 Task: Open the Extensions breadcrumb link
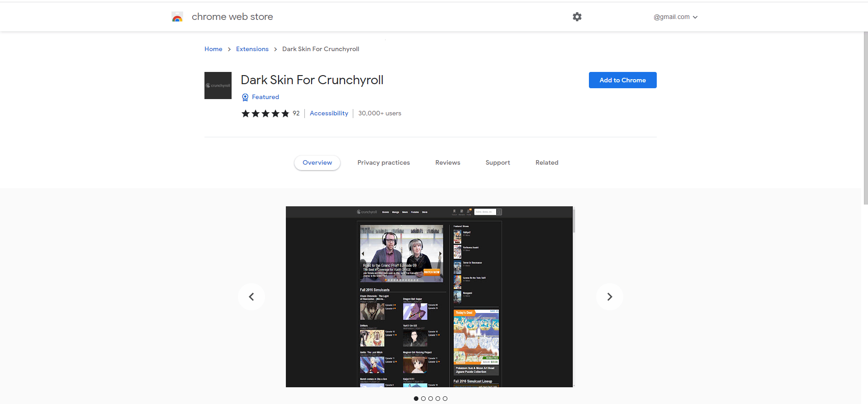(252, 49)
